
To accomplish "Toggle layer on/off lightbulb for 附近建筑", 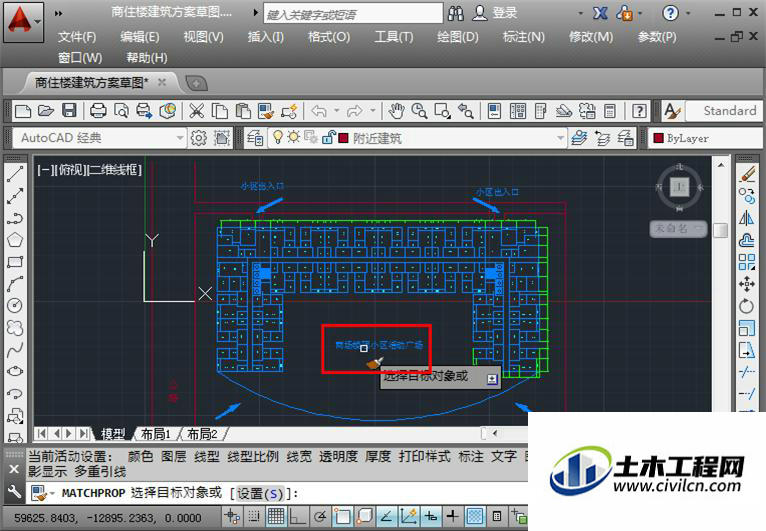I will point(277,137).
